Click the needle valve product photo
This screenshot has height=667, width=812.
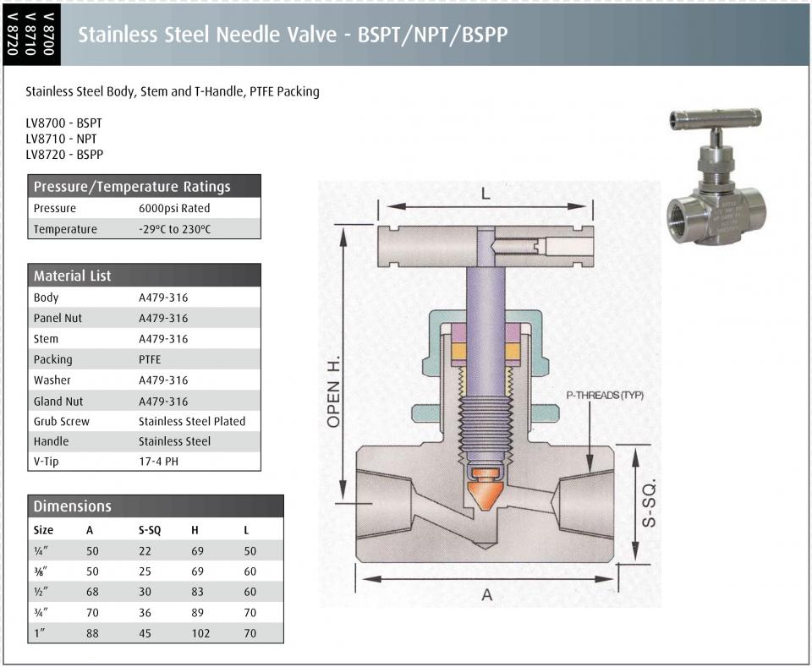716,177
